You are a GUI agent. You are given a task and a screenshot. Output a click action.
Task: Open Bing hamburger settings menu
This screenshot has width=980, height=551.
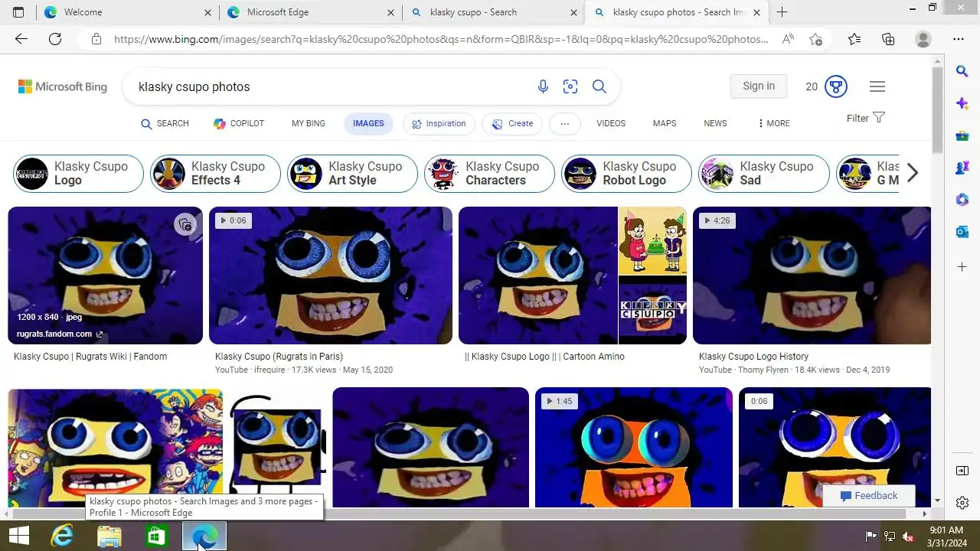(x=877, y=86)
